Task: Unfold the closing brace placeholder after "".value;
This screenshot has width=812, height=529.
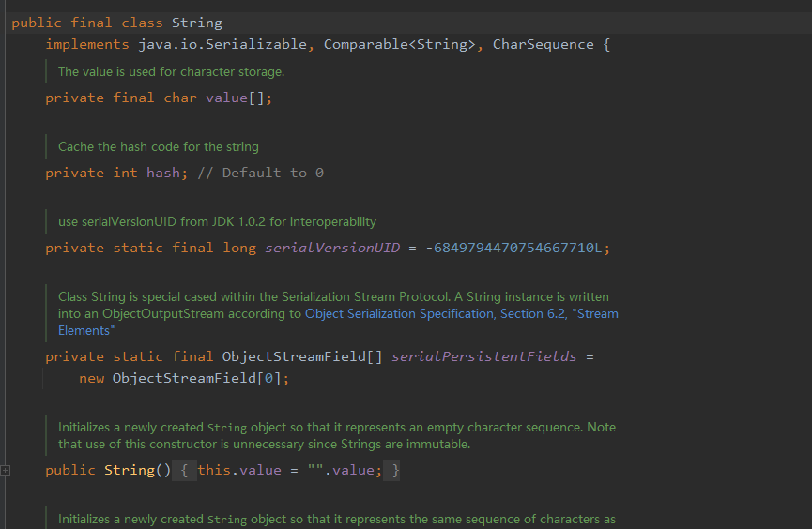Action: pos(392,471)
